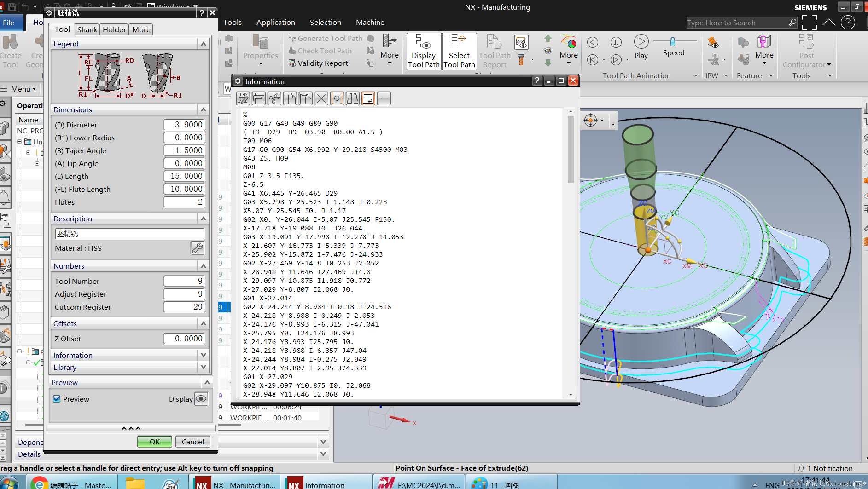Viewport: 868px width, 489px height.
Task: Click the Copy icon in Information window
Action: tap(290, 98)
